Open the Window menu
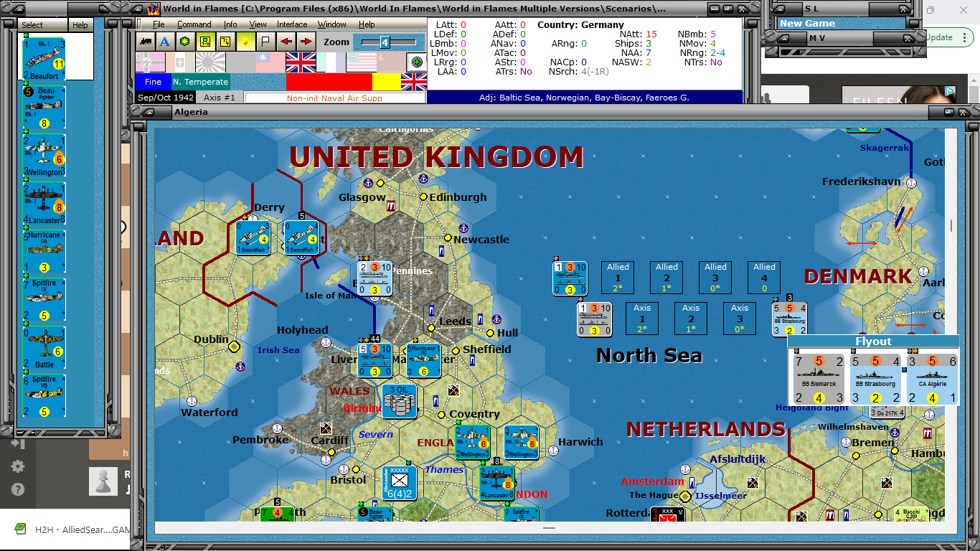980x551 pixels. point(332,24)
